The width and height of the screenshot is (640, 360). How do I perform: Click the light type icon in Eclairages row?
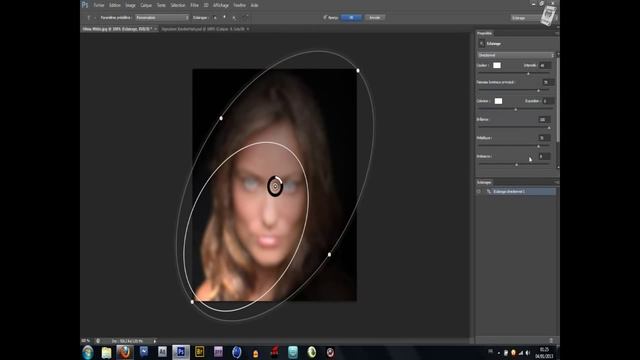point(489,191)
